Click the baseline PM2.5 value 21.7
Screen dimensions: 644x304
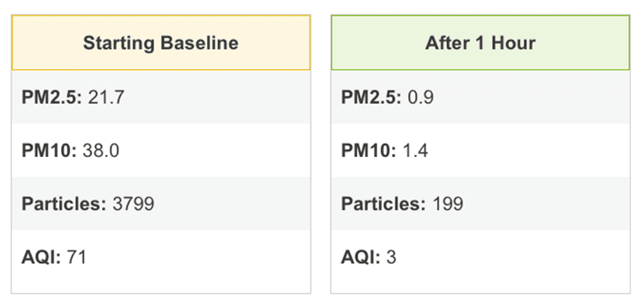click(106, 97)
